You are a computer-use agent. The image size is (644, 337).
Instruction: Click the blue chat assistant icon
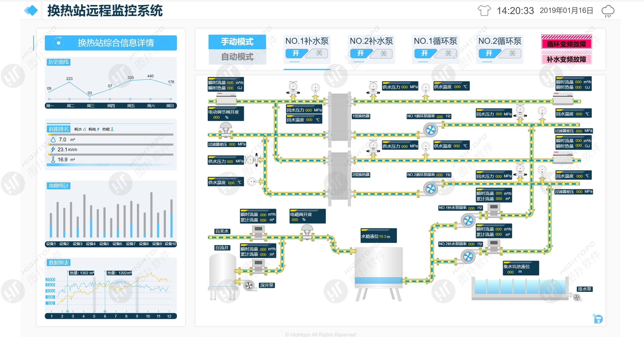(598, 319)
